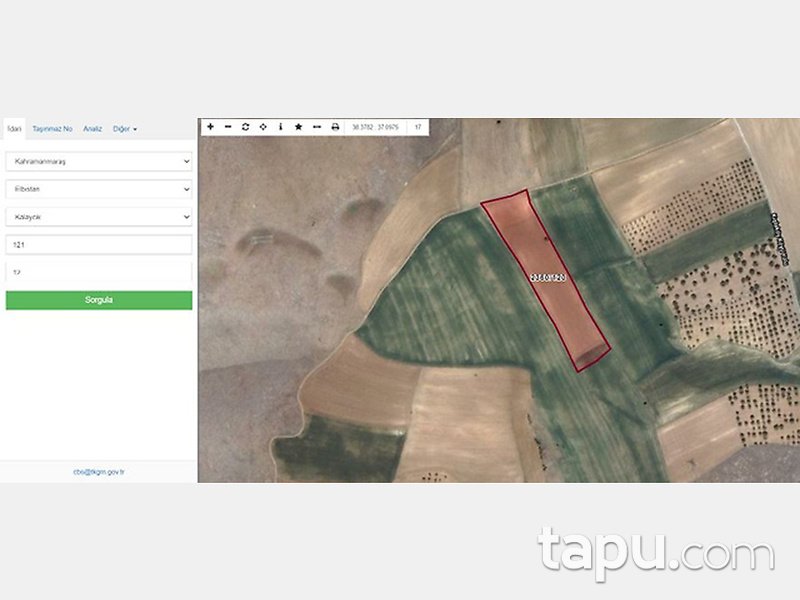
Task: Open the Kahramanmaraş province dropdown
Action: [99, 161]
